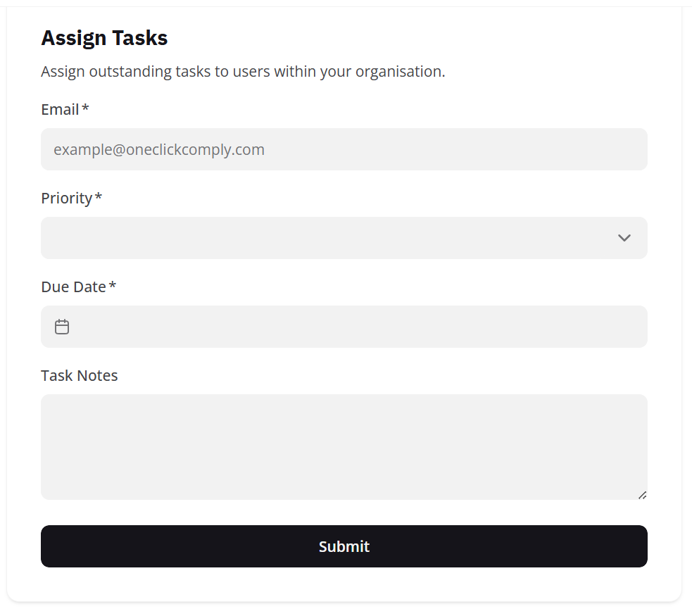Click the Assign Tasks heading
Viewport: 692px width, 616px height.
click(104, 38)
